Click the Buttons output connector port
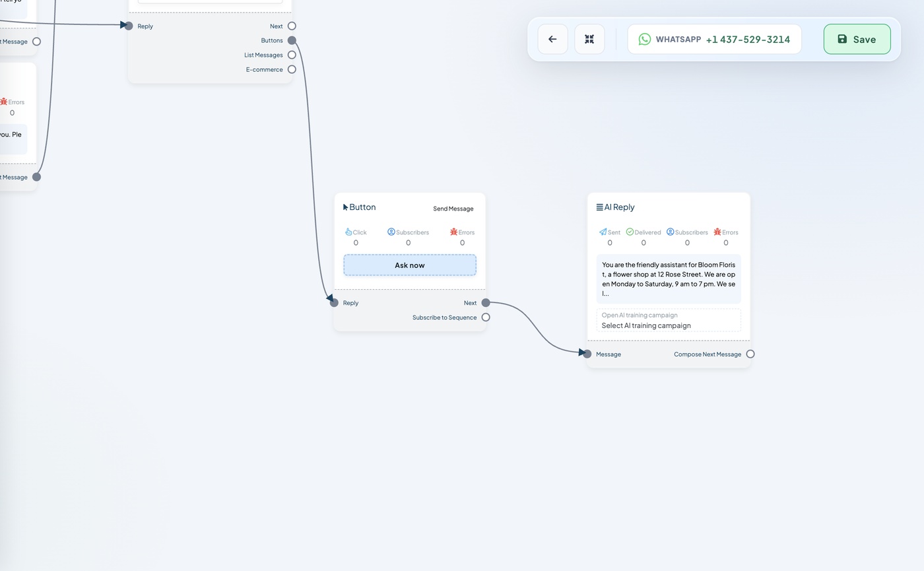 tap(292, 40)
